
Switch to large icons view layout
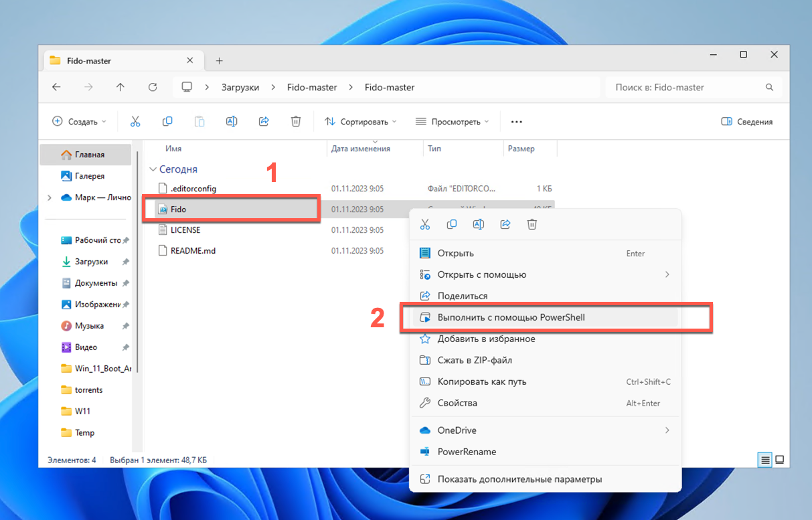[x=779, y=460]
